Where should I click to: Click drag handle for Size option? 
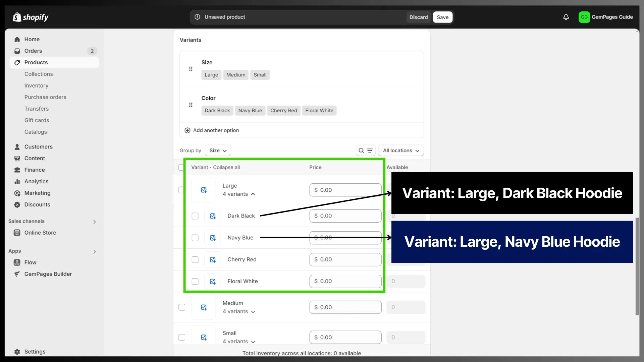pos(191,69)
